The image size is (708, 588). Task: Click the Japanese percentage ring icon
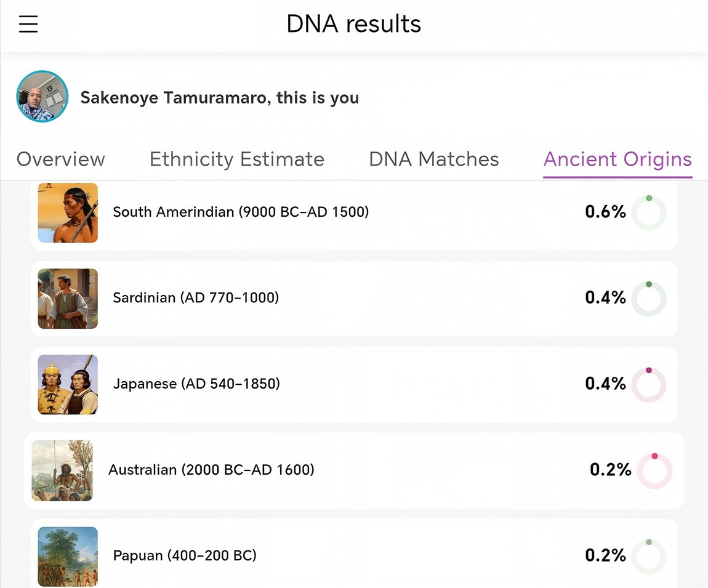649,385
